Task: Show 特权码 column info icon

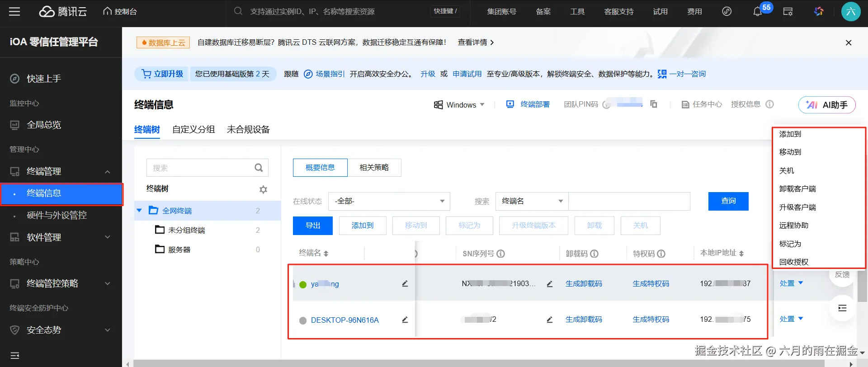Action: tap(661, 254)
